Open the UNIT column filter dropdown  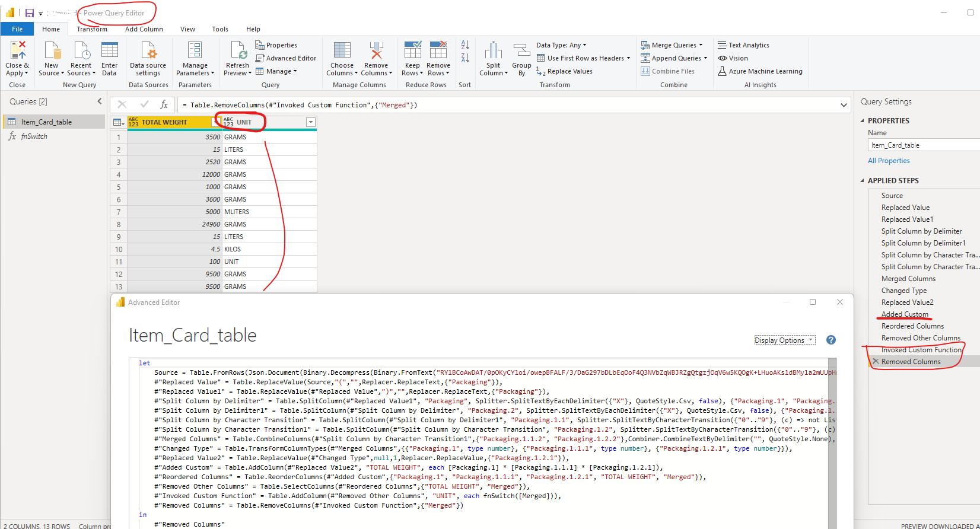[x=310, y=122]
